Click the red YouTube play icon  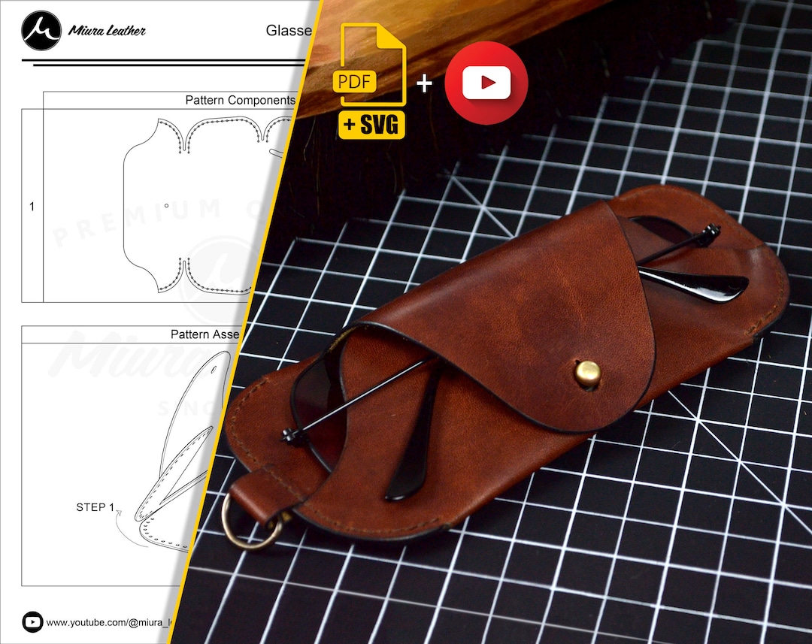(486, 83)
